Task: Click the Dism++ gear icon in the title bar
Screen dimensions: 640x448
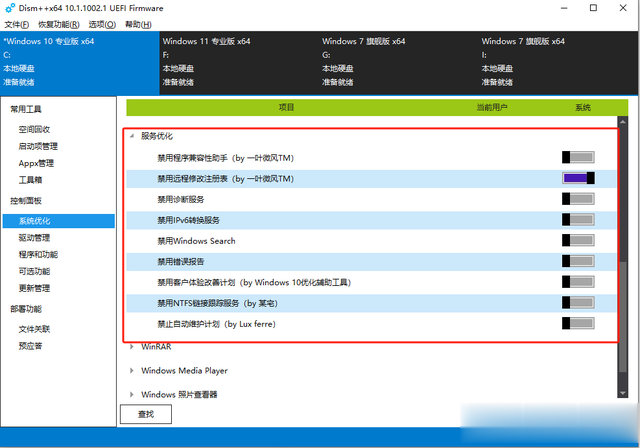Action: pos(10,8)
